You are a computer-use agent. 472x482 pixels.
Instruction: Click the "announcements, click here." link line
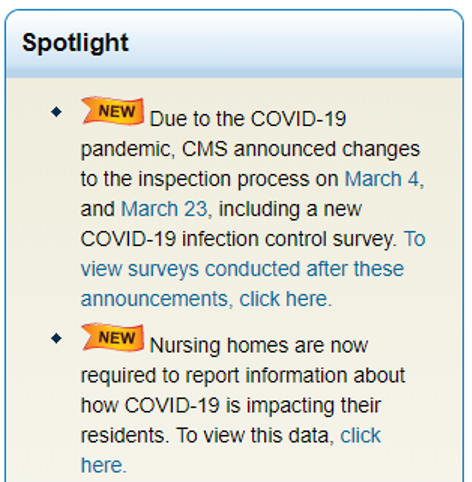[x=206, y=299]
